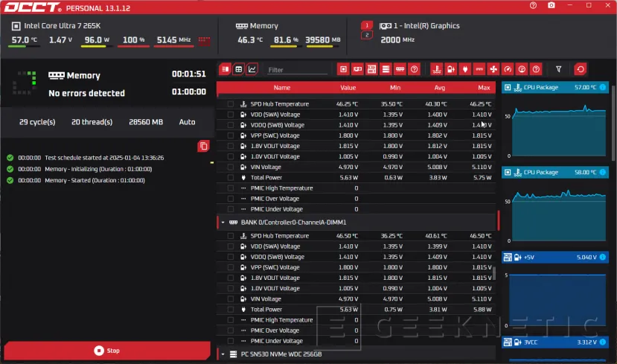The width and height of the screenshot is (617, 364).
Task: Sort sensors by the Min column
Action: [395, 88]
